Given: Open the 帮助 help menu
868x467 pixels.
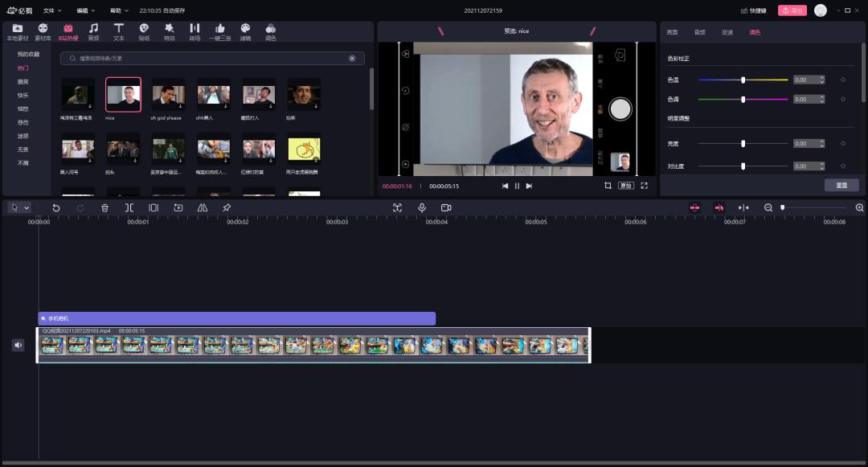Looking at the screenshot, I should click(x=115, y=11).
